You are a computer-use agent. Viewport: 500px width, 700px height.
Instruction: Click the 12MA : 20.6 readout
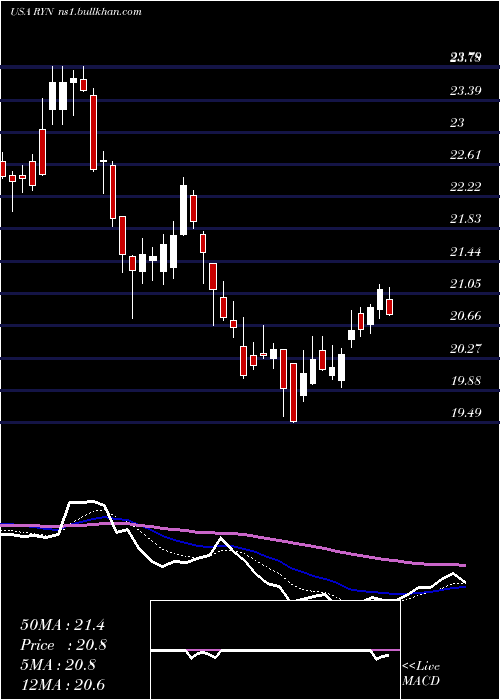62,685
